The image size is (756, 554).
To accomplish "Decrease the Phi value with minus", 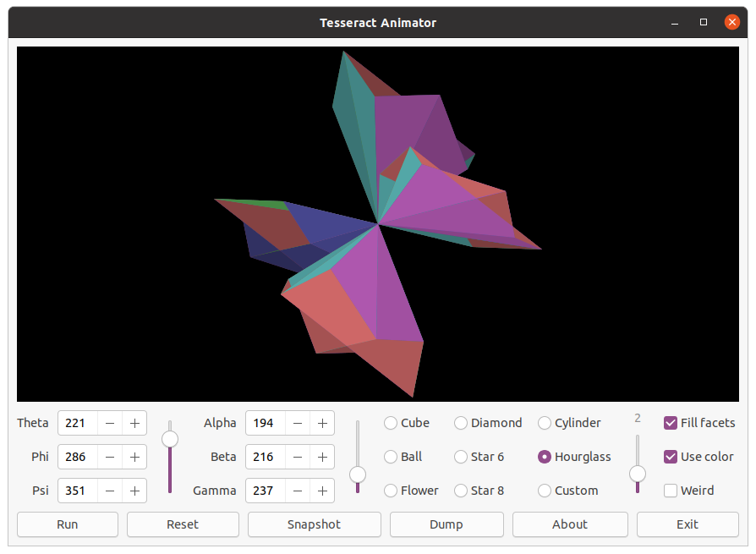I will point(110,457).
